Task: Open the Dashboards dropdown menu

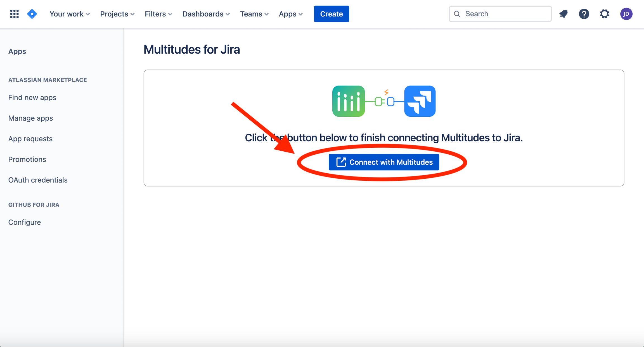Action: click(206, 14)
